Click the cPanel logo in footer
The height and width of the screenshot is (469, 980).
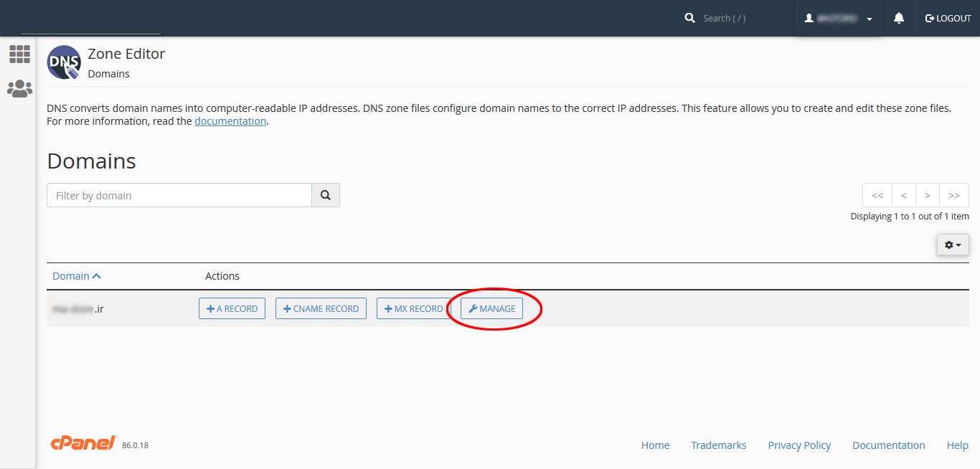point(84,443)
